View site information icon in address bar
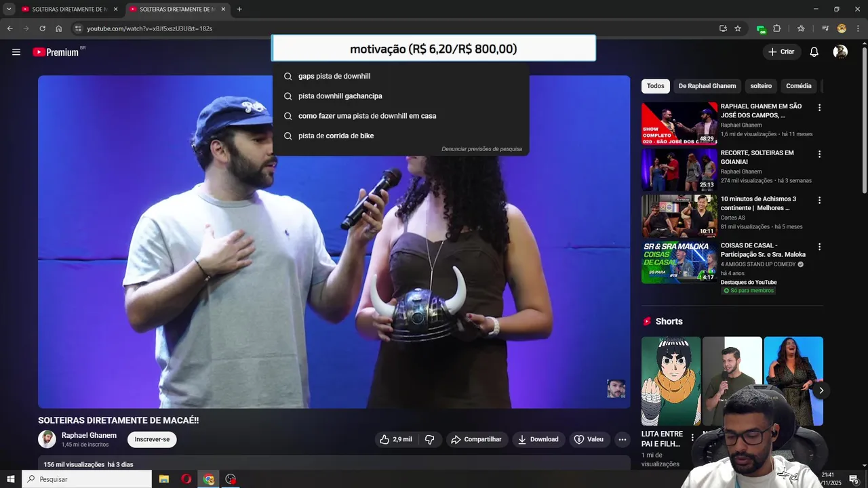Image resolution: width=868 pixels, height=488 pixels. click(78, 28)
